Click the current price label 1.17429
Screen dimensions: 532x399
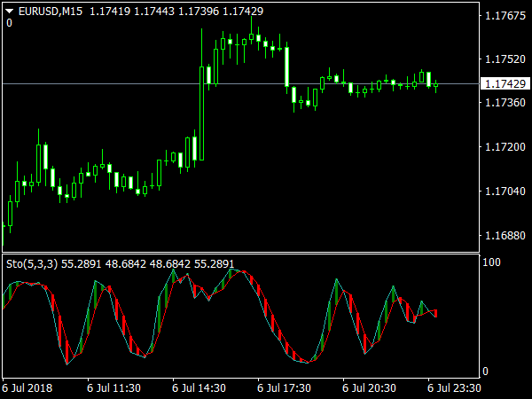[505, 83]
